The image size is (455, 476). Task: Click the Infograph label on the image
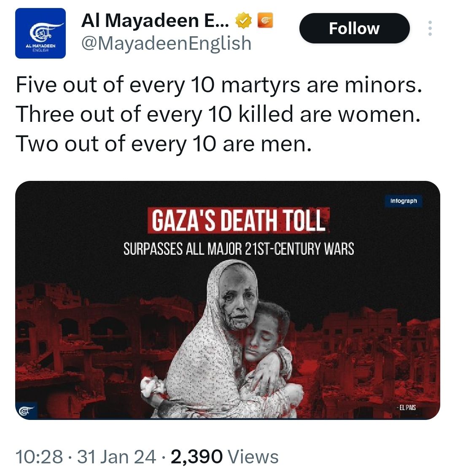pos(403,201)
